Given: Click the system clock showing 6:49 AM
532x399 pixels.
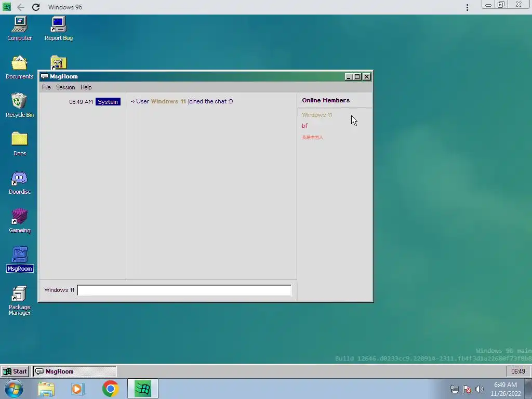Looking at the screenshot, I should (x=506, y=389).
